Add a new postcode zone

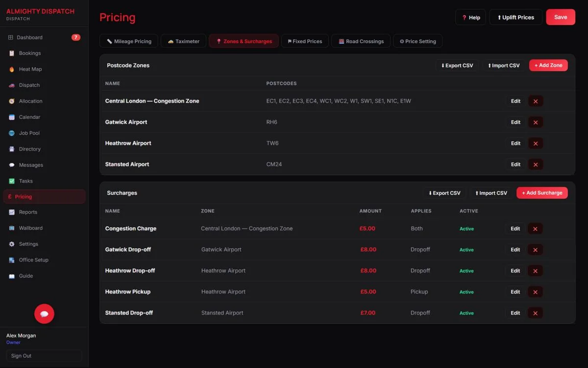click(548, 65)
